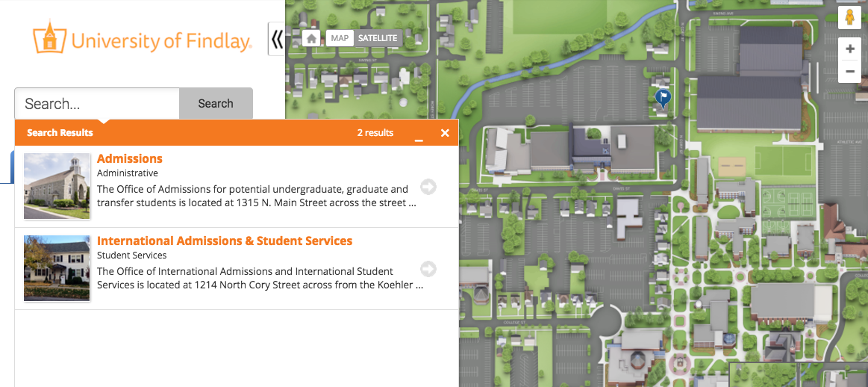Viewport: 868px width, 387px height.
Task: Click the 'Administrative' category text
Action: coord(128,173)
